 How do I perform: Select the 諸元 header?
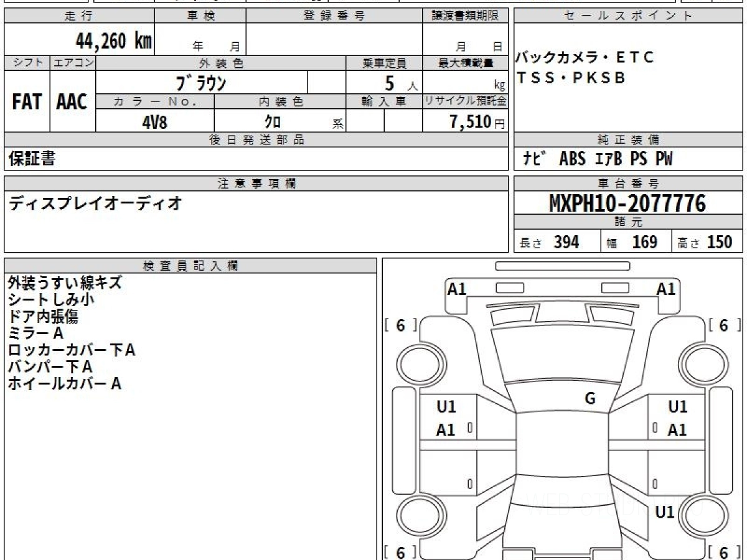point(629,222)
